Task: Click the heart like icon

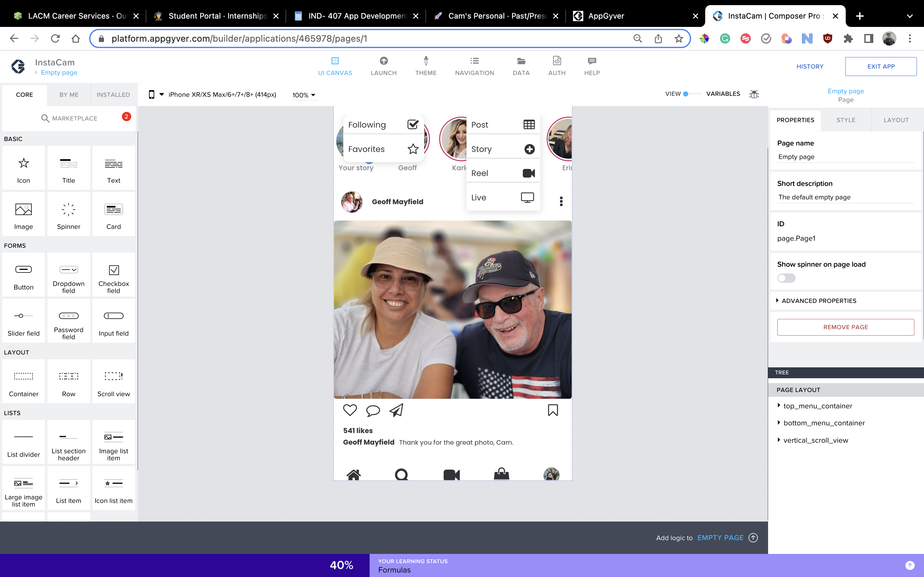Action: coord(350,410)
